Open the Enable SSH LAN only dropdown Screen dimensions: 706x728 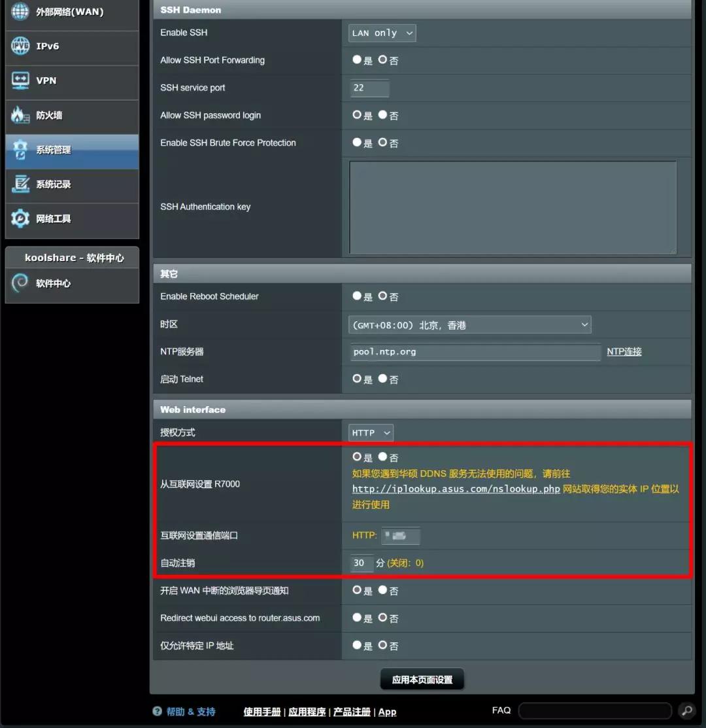pos(382,33)
